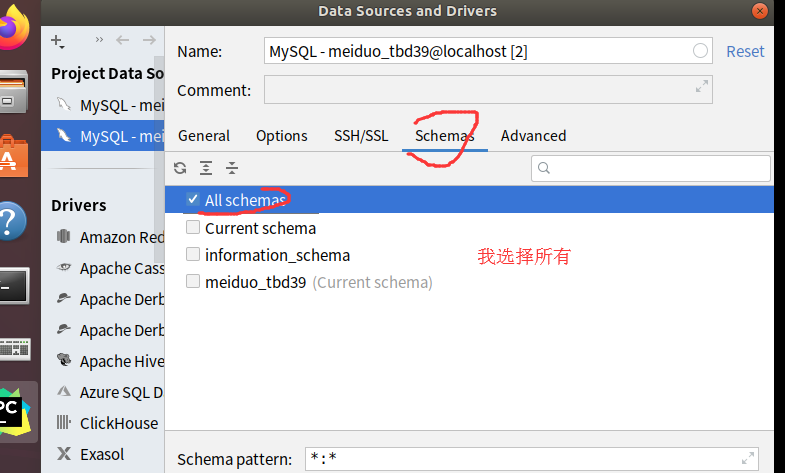The width and height of the screenshot is (785, 473).
Task: Expand the Comment field editor icon
Action: (x=702, y=86)
